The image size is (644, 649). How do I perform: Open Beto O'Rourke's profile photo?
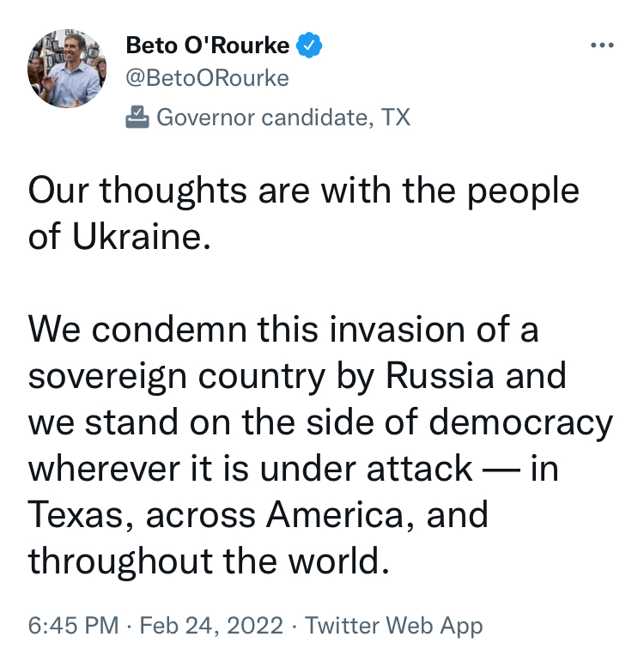click(67, 69)
